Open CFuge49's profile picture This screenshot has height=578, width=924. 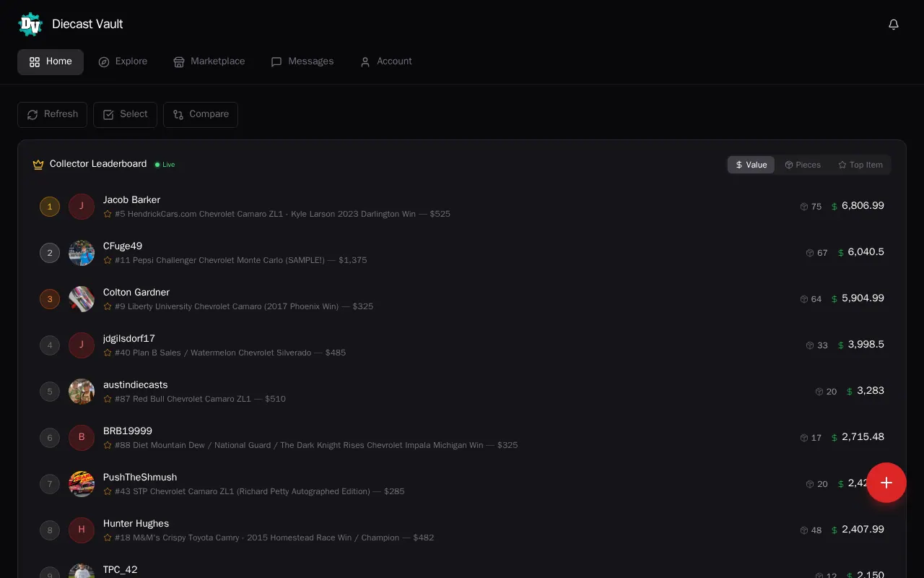tap(82, 253)
